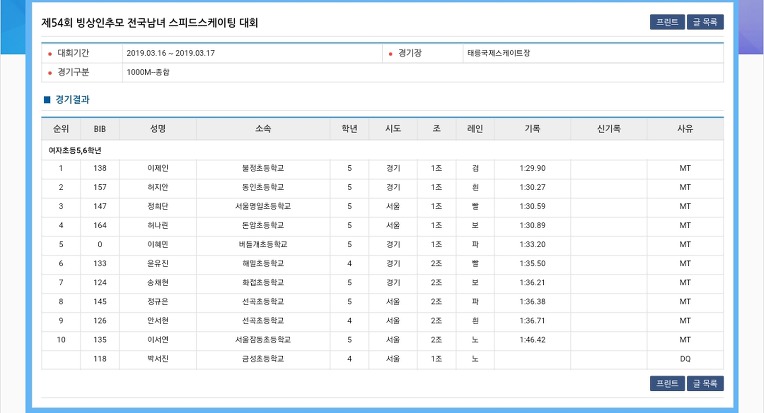Select the 성명 column header

point(158,129)
